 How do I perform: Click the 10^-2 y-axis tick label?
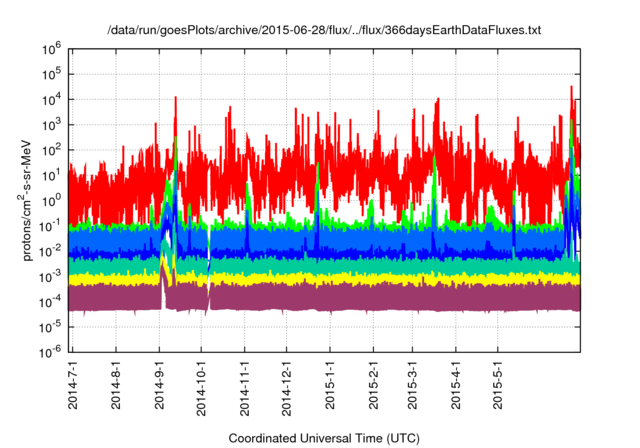[x=50, y=252]
